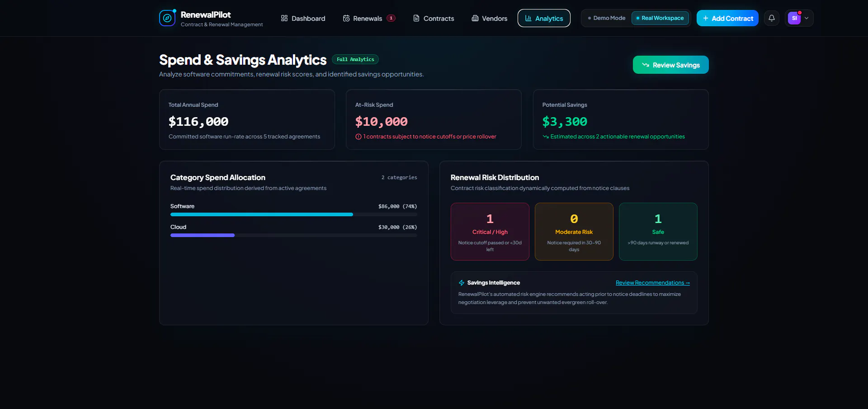This screenshot has width=868, height=409.
Task: Select the Safe risk card
Action: 658,232
